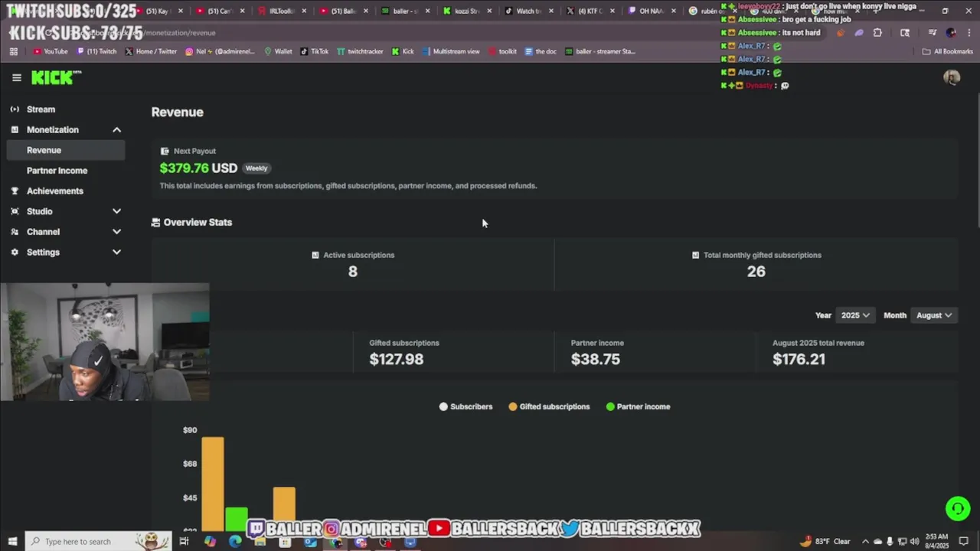Show hidden system tray icons chevron

point(865,541)
